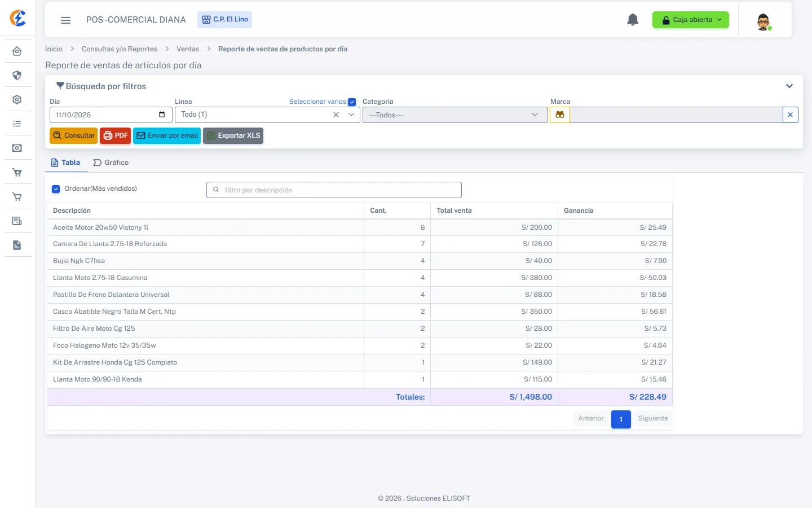
Task: Click the Anterior pagination button
Action: (591, 419)
